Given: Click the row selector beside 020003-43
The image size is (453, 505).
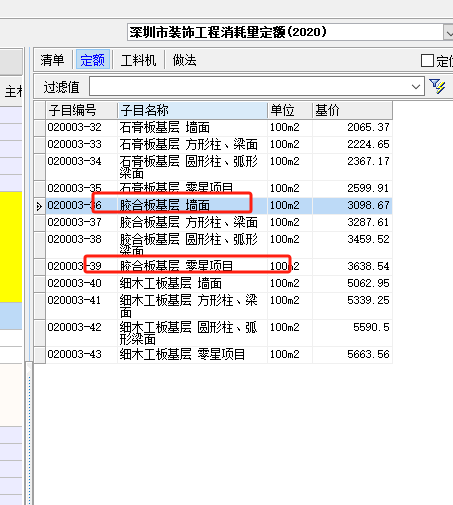Looking at the screenshot, I should click(x=39, y=355).
